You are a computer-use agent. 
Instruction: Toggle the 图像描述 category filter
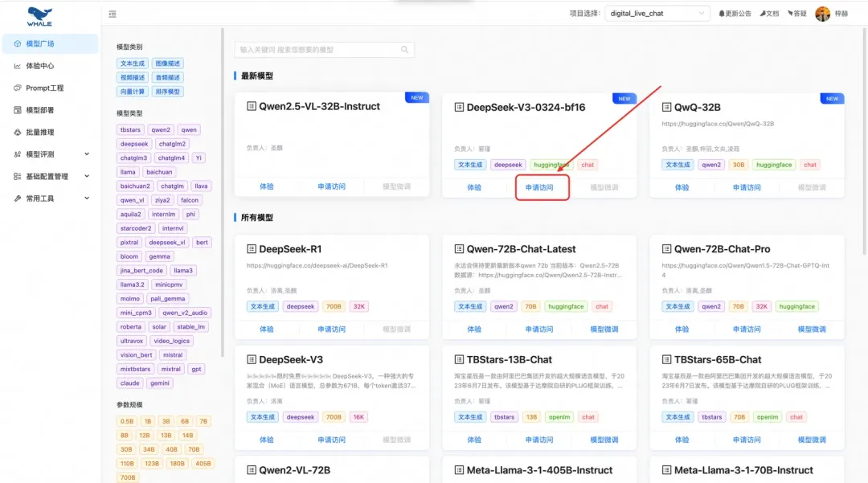(168, 63)
